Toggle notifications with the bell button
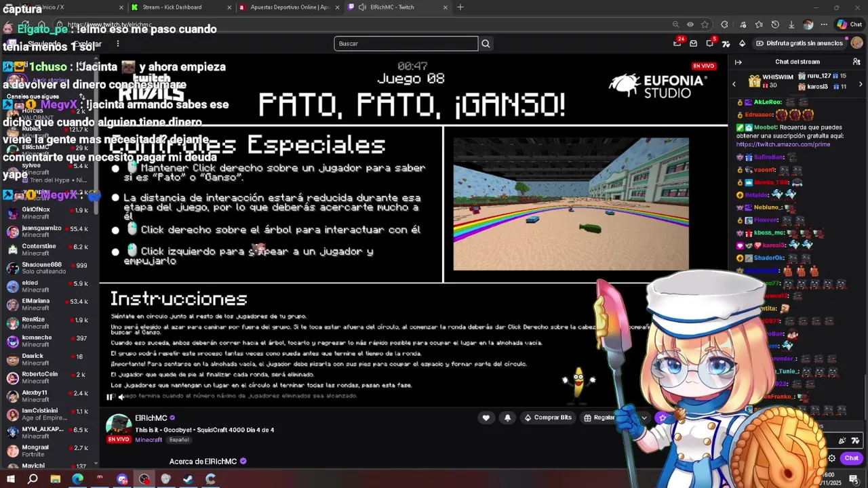 tap(507, 418)
